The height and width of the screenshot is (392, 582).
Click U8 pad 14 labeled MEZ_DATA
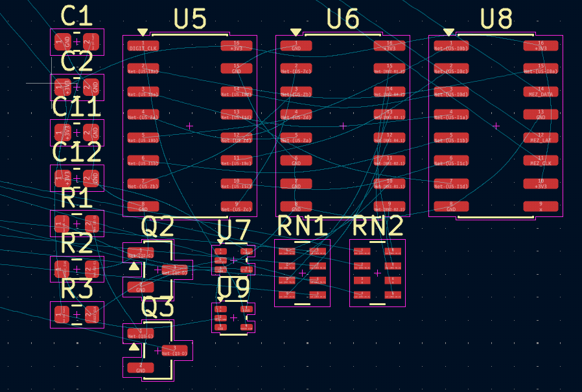tap(541, 92)
